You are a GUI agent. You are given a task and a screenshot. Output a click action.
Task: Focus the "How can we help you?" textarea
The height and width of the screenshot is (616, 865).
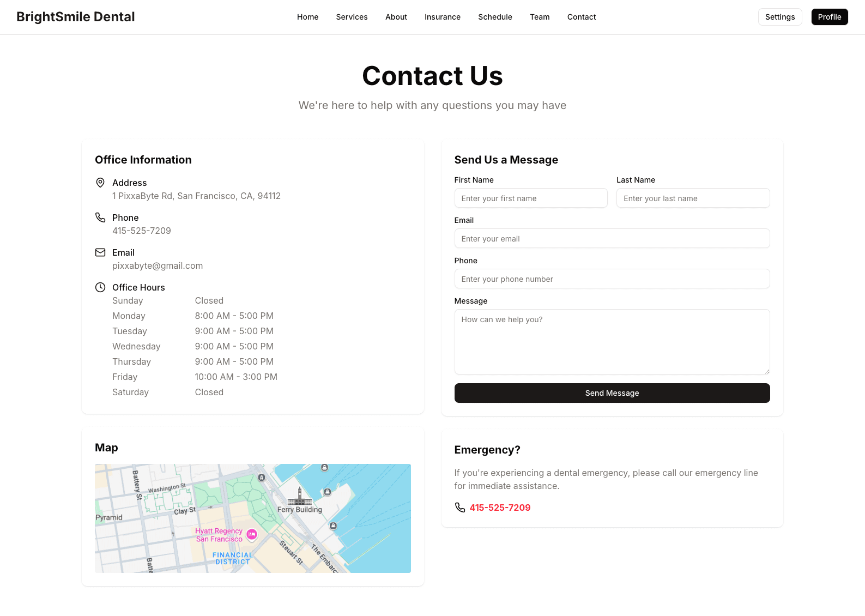tap(612, 341)
